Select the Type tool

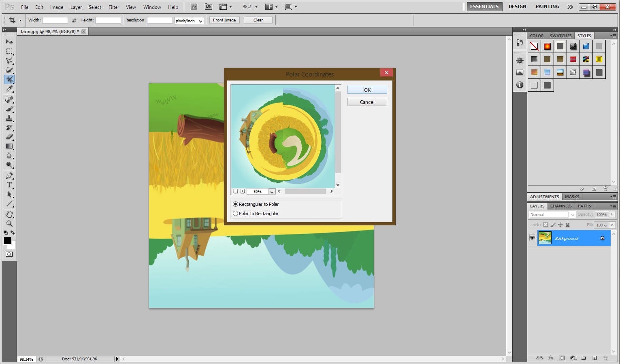coord(9,185)
